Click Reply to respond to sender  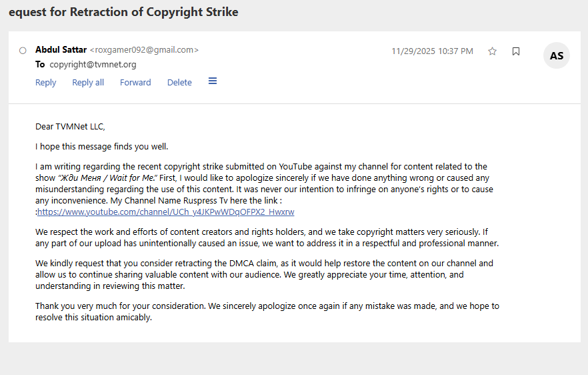click(x=46, y=82)
